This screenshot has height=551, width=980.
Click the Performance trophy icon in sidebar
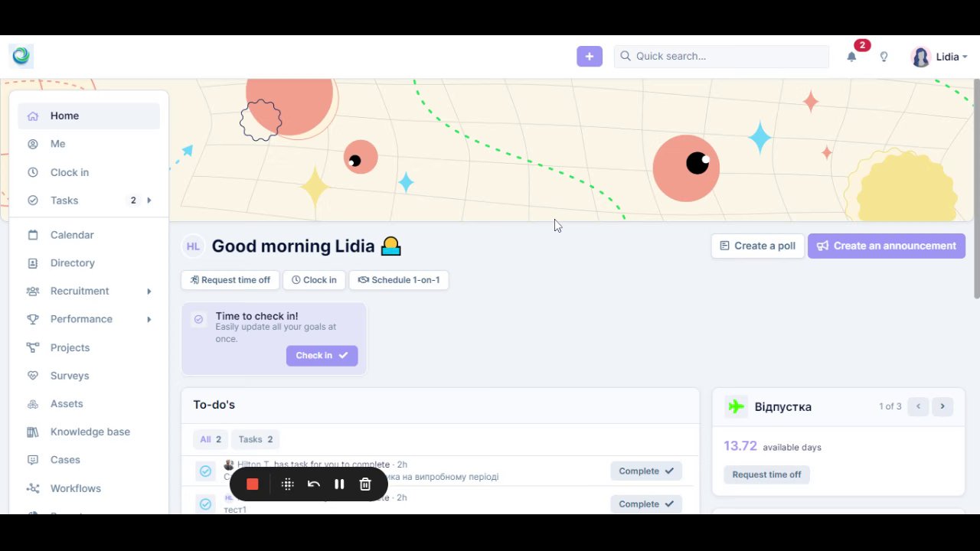(33, 319)
